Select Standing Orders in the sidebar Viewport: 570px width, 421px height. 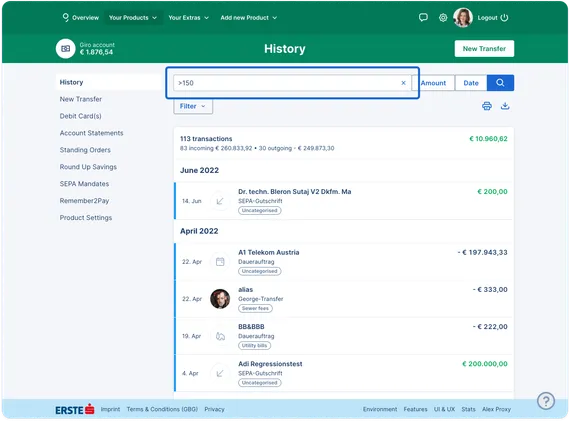85,150
